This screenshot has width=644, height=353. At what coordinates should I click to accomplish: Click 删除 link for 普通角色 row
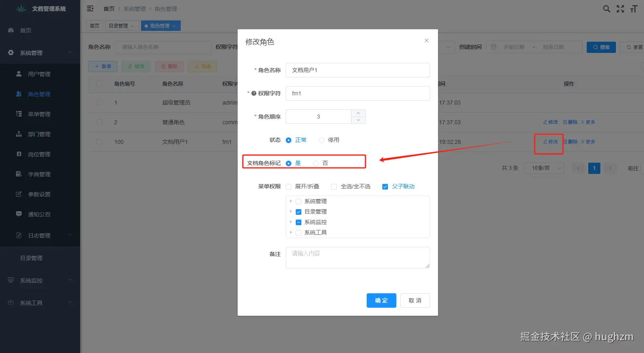[570, 122]
